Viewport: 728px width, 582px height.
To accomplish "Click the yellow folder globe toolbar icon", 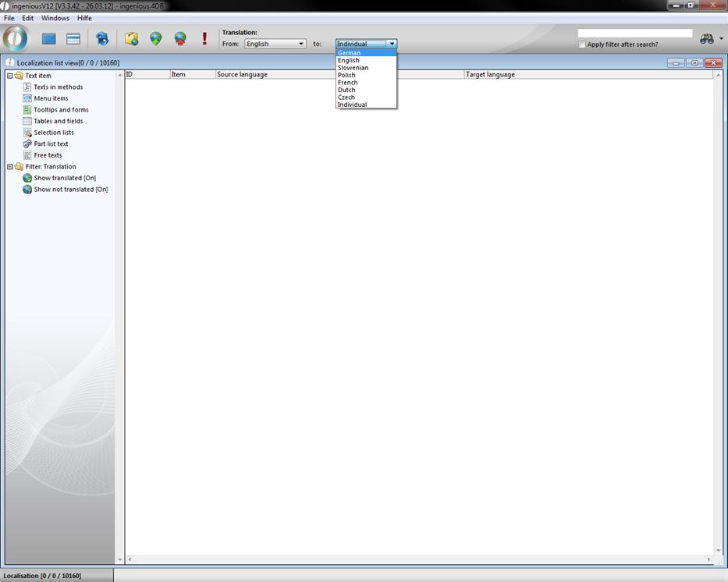I will click(132, 38).
